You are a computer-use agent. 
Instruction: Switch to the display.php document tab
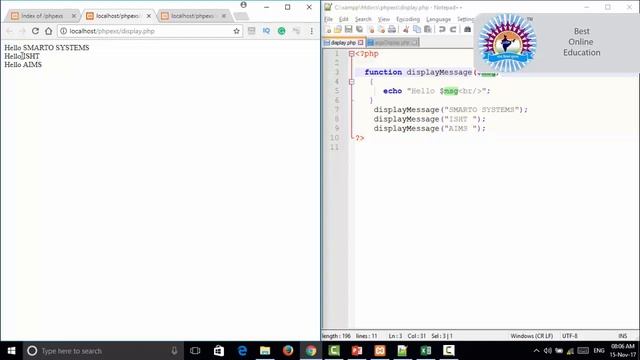coord(343,42)
